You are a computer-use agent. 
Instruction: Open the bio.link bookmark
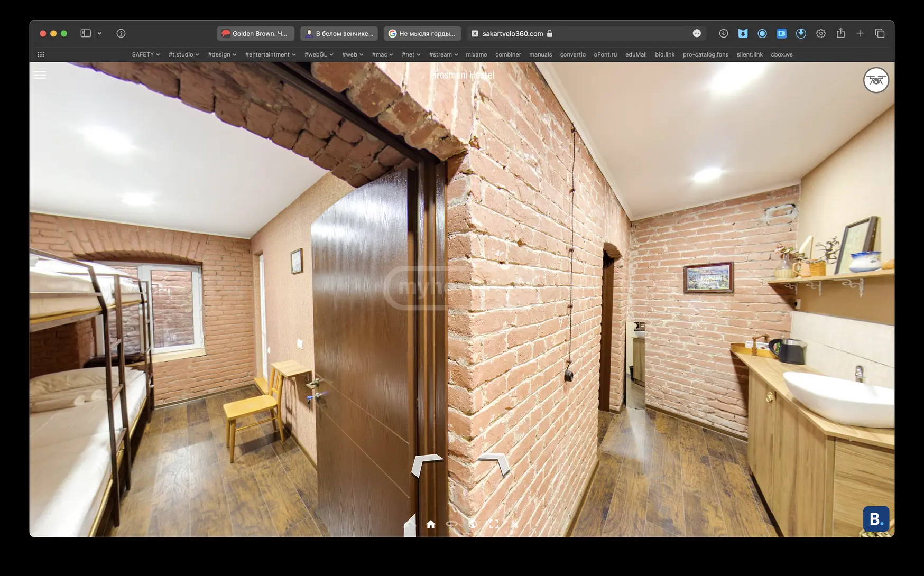tap(664, 54)
